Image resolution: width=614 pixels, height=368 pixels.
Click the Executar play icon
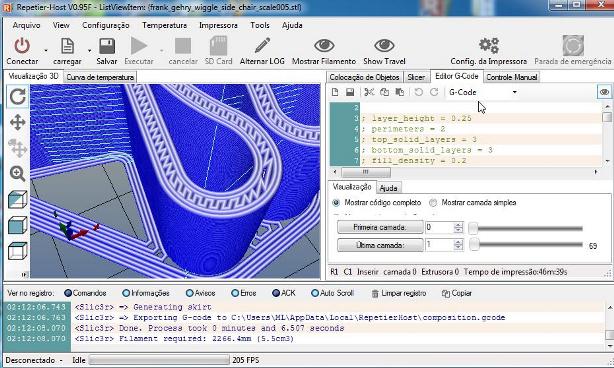139,46
